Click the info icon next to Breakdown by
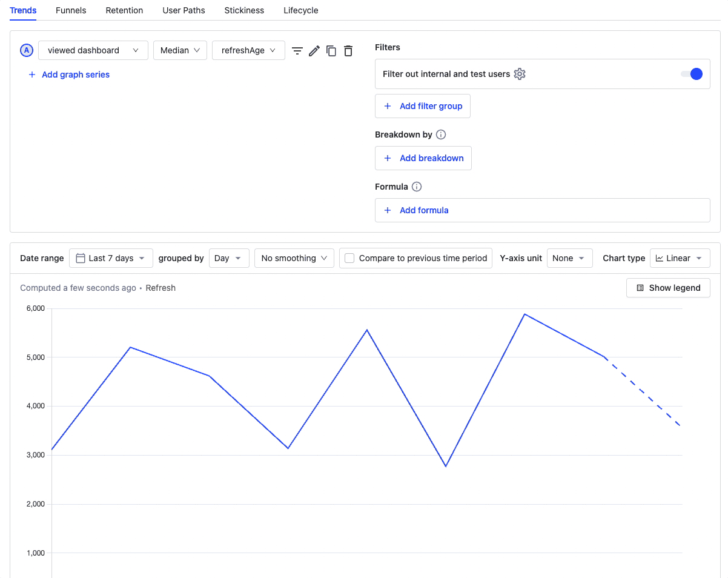Screen dimensions: 728x578 click(x=441, y=135)
